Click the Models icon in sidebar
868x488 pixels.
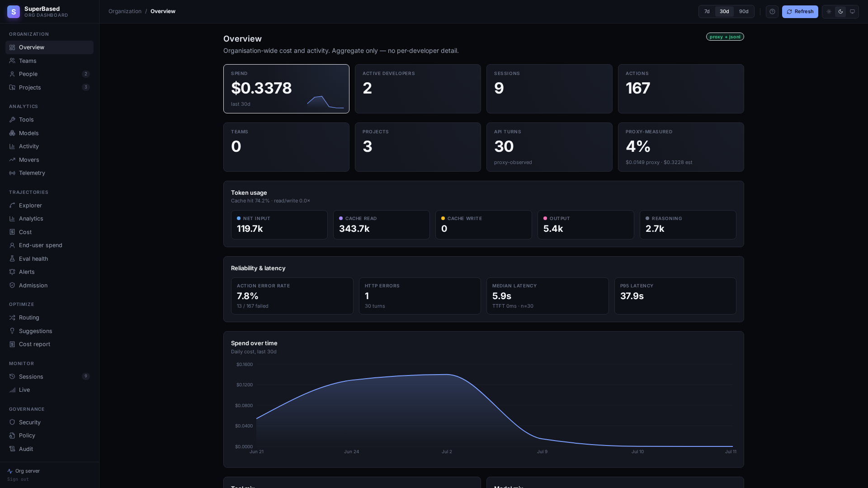point(12,133)
